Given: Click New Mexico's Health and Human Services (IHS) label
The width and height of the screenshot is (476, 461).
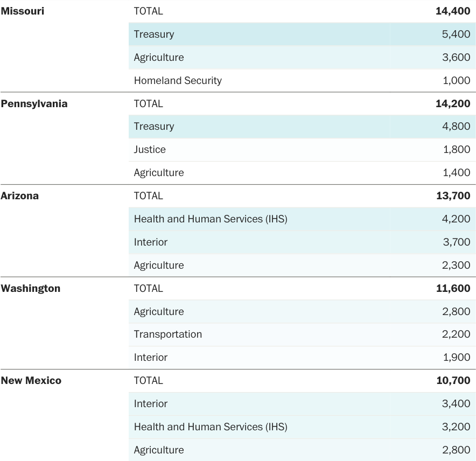Looking at the screenshot, I should [211, 427].
